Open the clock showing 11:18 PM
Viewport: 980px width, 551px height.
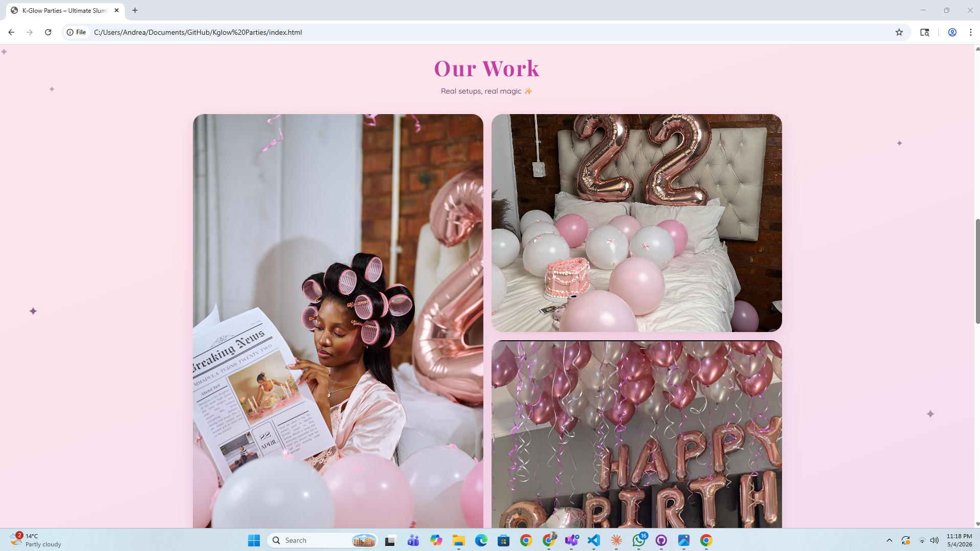(959, 540)
